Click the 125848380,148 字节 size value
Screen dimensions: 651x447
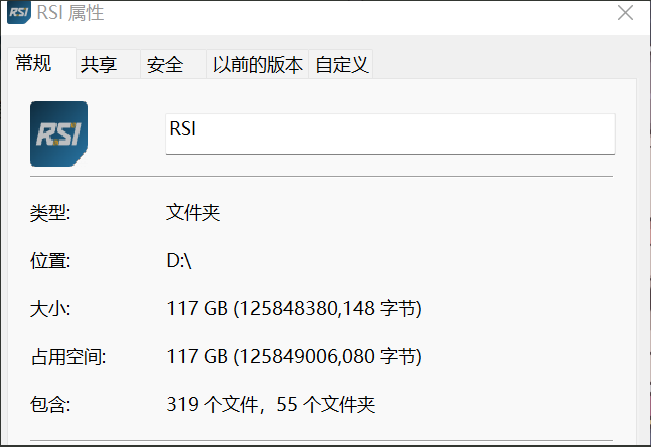294,308
